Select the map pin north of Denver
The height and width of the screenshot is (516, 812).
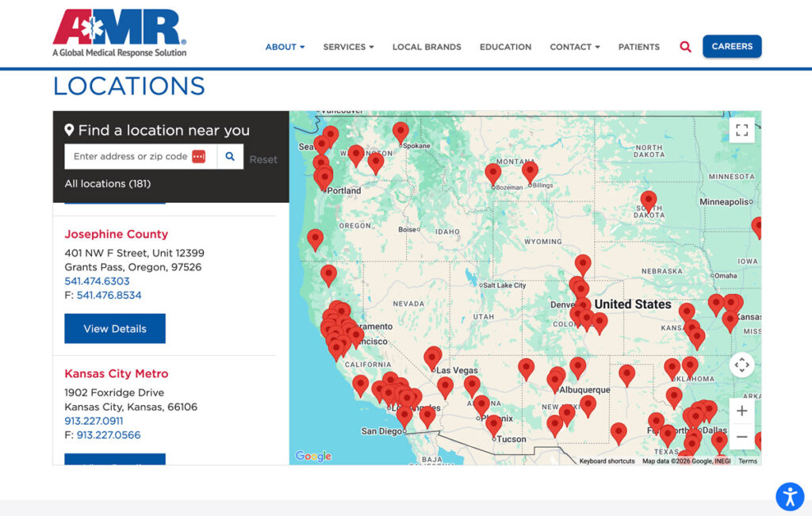(x=583, y=266)
